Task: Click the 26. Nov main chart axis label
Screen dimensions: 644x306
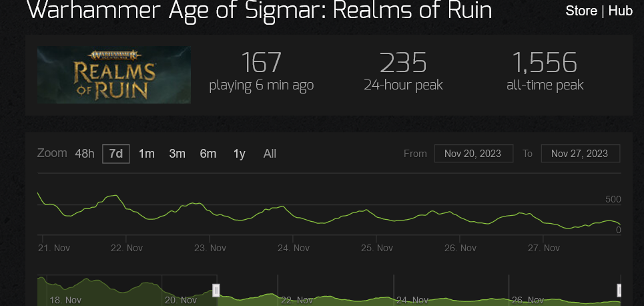Action: 460,248
